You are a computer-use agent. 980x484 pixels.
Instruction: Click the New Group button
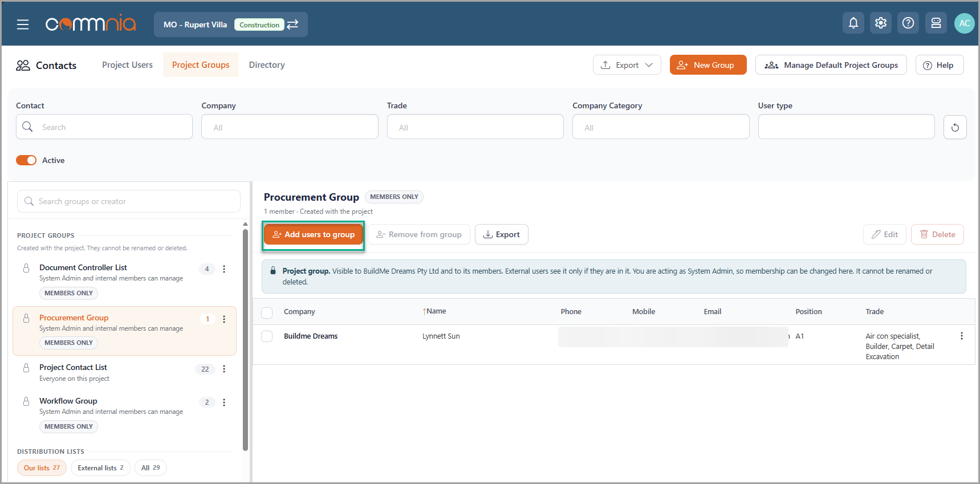(708, 65)
